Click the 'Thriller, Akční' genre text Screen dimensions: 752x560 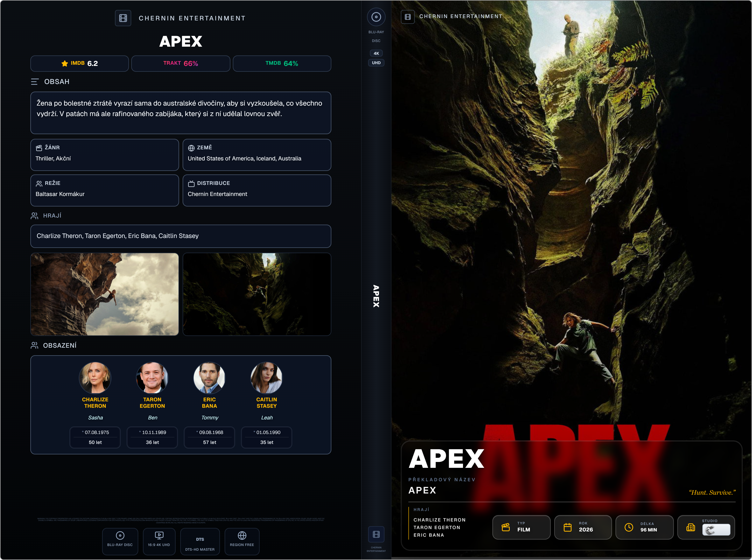(53, 158)
